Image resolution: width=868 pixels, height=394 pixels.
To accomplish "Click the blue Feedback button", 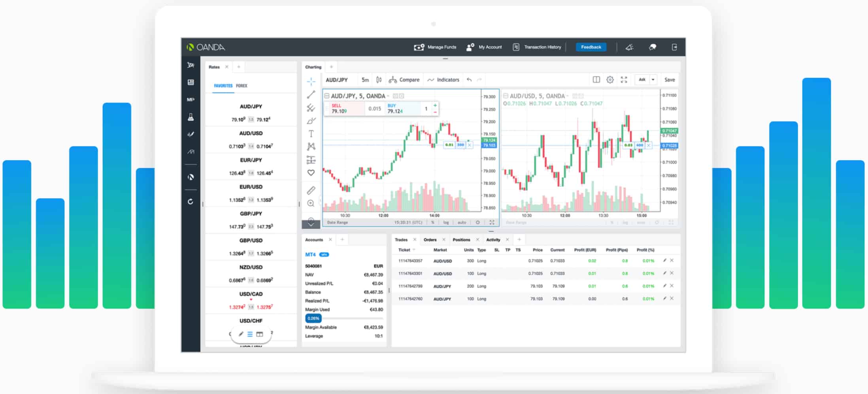I will point(591,47).
